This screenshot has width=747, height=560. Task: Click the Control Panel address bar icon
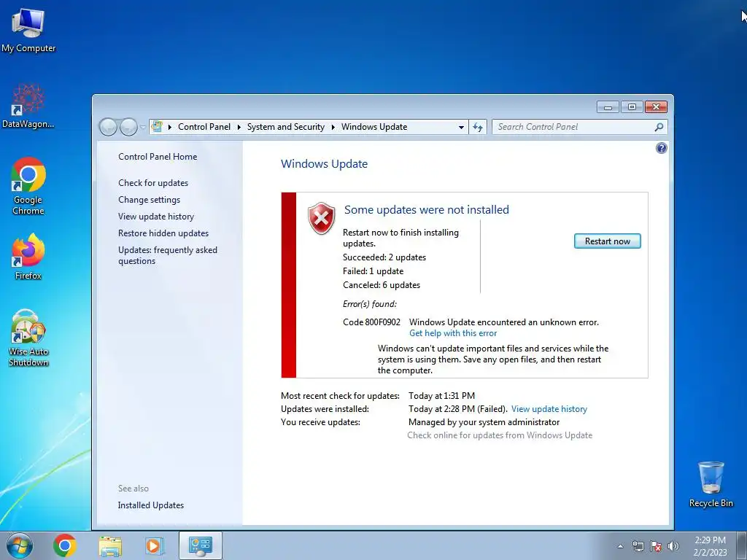pos(157,127)
